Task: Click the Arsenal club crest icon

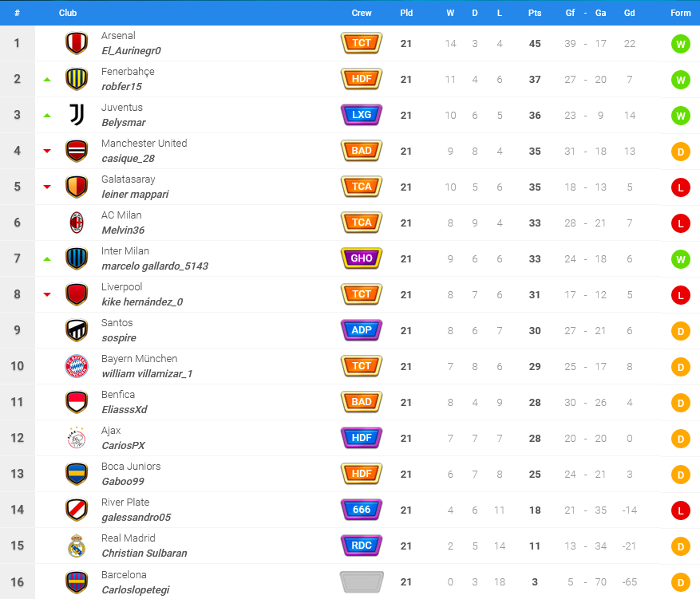Action: click(77, 43)
